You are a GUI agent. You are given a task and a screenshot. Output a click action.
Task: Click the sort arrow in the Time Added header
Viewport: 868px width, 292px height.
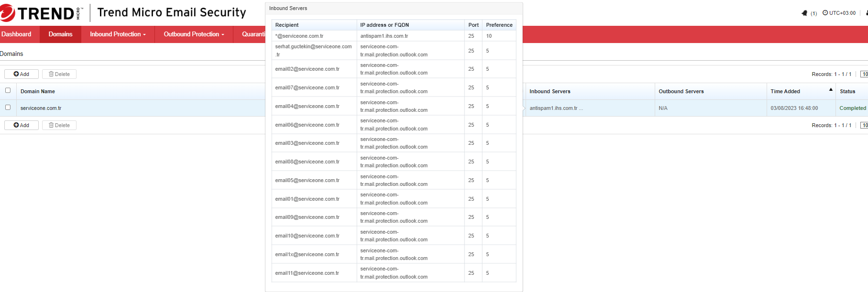831,90
